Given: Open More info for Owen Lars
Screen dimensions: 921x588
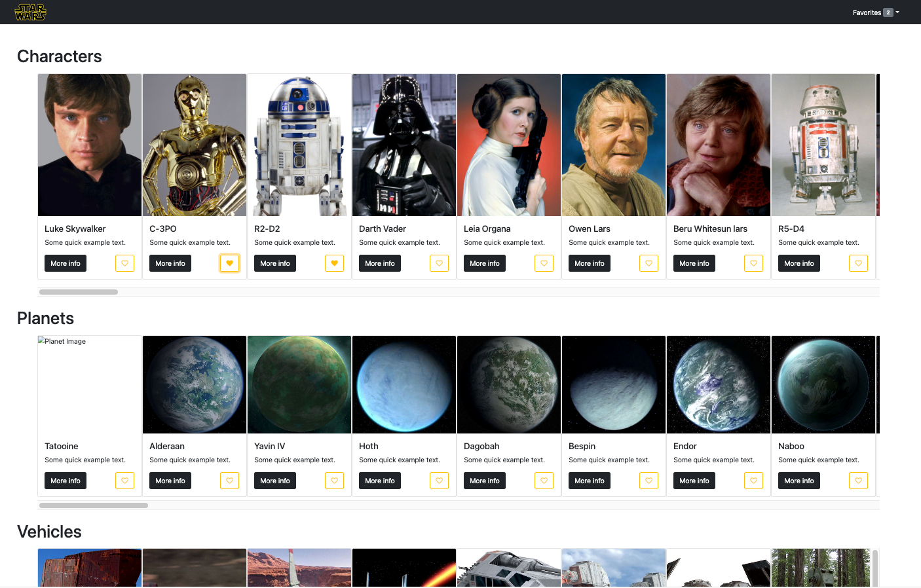Looking at the screenshot, I should (590, 263).
